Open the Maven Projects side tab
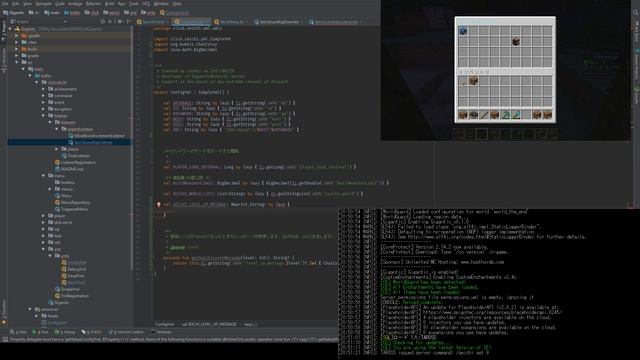The height and width of the screenshot is (360, 640). pos(636,64)
